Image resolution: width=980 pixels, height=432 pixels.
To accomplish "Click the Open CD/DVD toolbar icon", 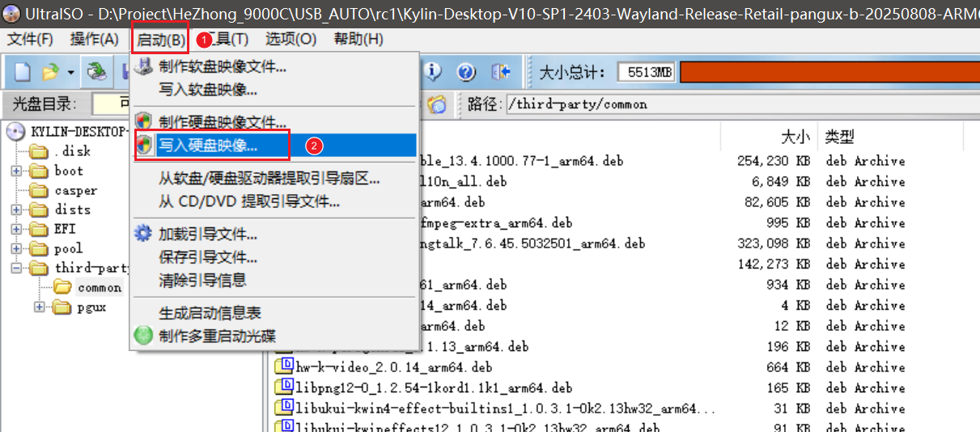I will click(98, 72).
